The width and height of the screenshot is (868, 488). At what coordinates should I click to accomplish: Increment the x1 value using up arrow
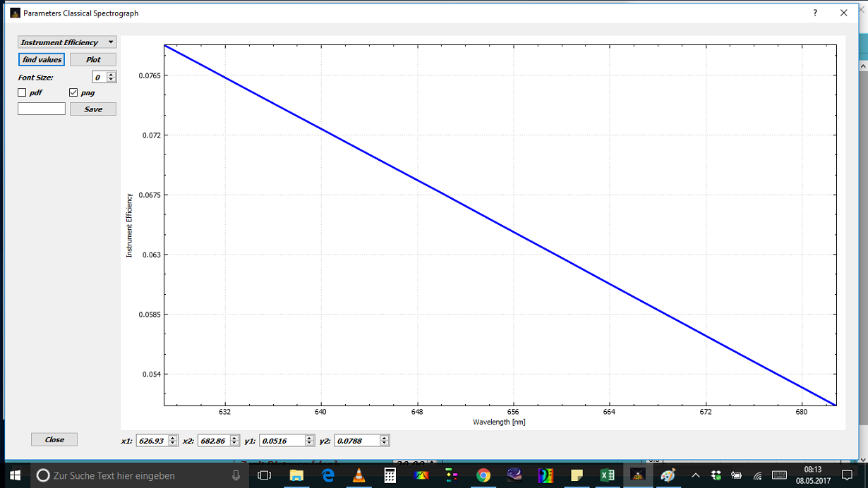[x=173, y=438]
